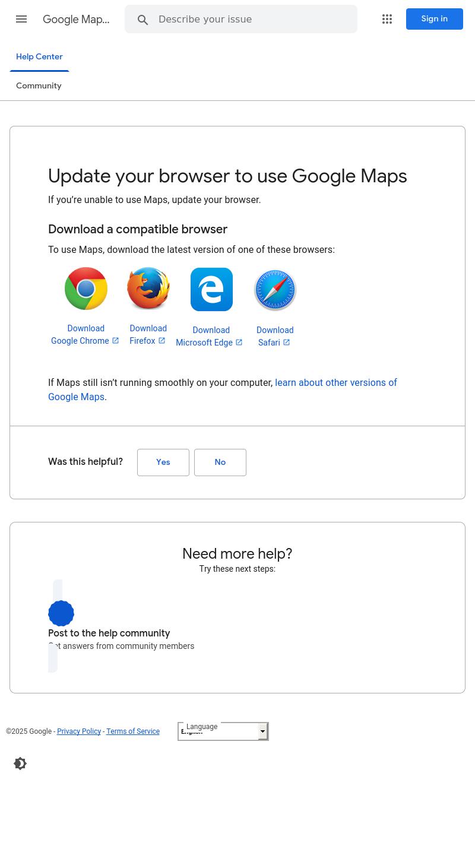Switch to the Community tab

pos(39,86)
